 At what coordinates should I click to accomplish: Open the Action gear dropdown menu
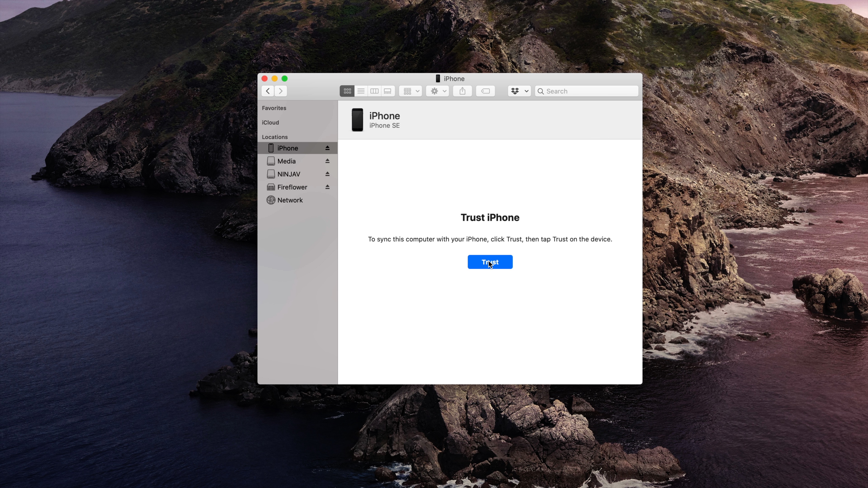click(x=437, y=91)
